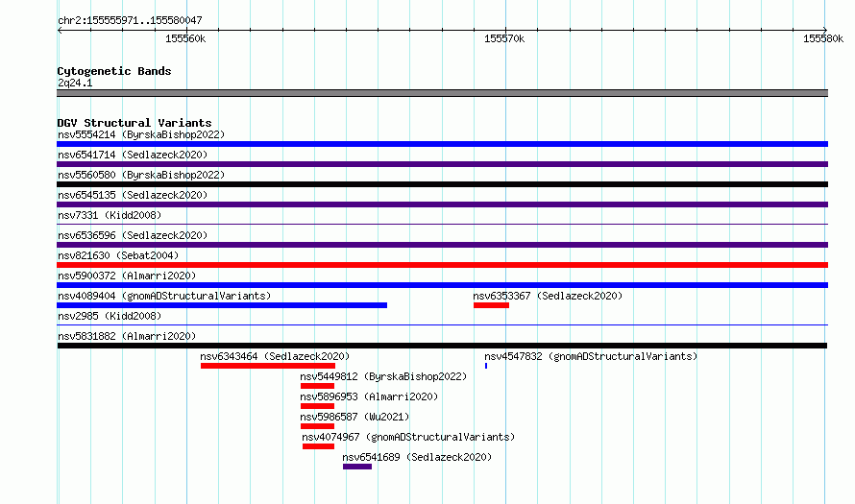855x504 pixels.
Task: Click the nsv5554214 (ByrskaBishop2022) blue variant bar
Action: tap(442, 144)
